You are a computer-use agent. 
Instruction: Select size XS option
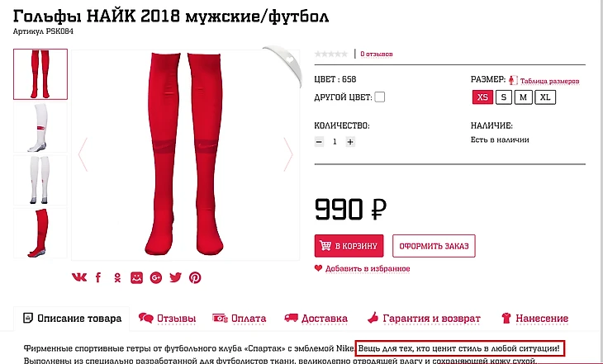tap(482, 97)
